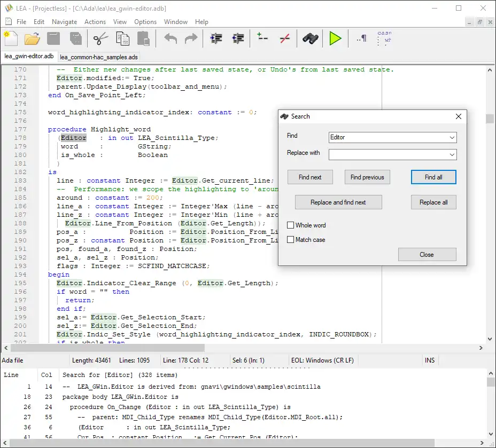Click the Replace all button
This screenshot has height=448, width=496.
(433, 202)
